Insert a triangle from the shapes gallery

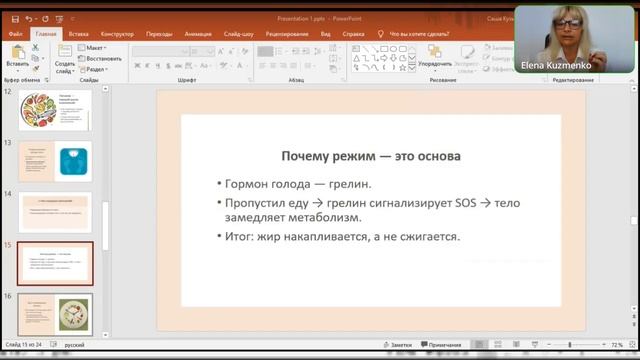click(356, 58)
